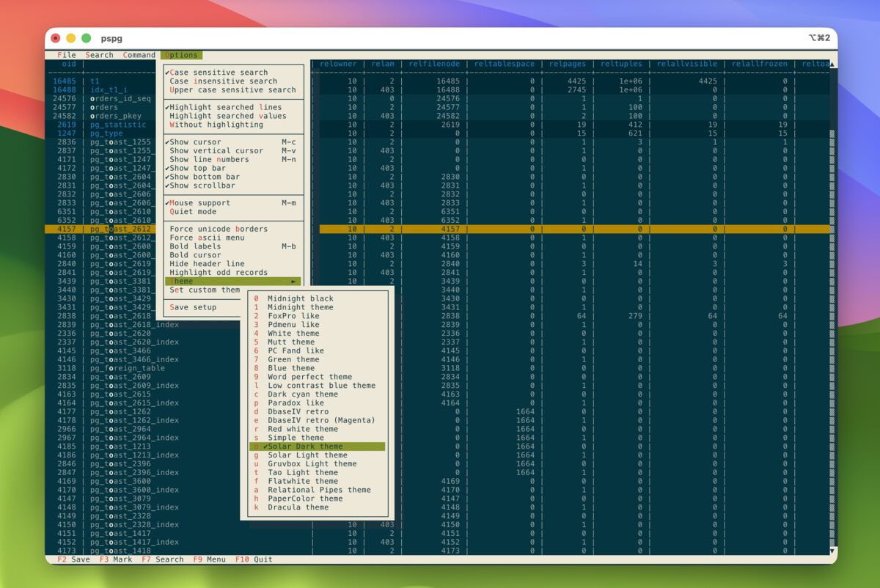Image resolution: width=880 pixels, height=588 pixels.
Task: Click the relfilenode column header
Action: (435, 64)
